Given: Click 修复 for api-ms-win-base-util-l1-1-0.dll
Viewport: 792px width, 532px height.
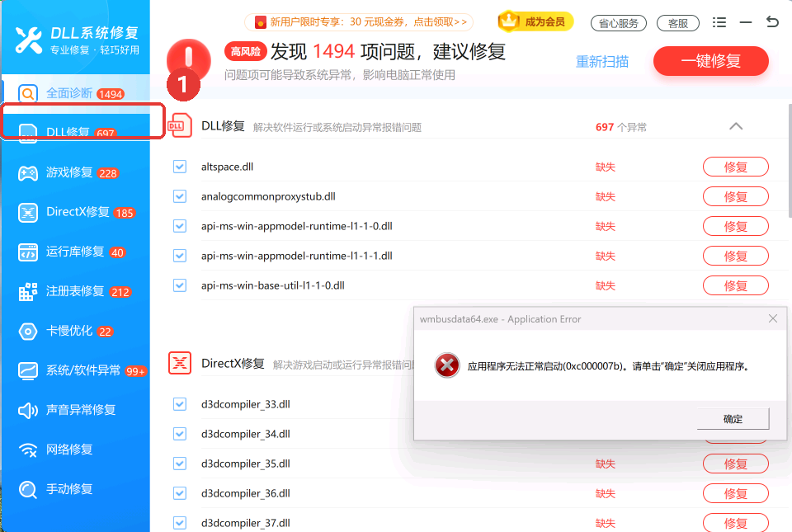Looking at the screenshot, I should pyautogui.click(x=735, y=285).
